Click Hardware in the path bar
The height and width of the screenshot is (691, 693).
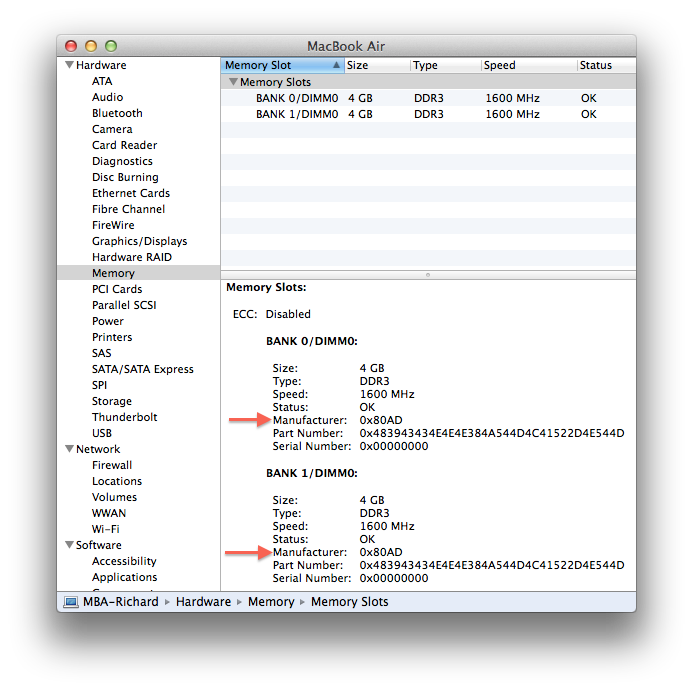pyautogui.click(x=203, y=602)
